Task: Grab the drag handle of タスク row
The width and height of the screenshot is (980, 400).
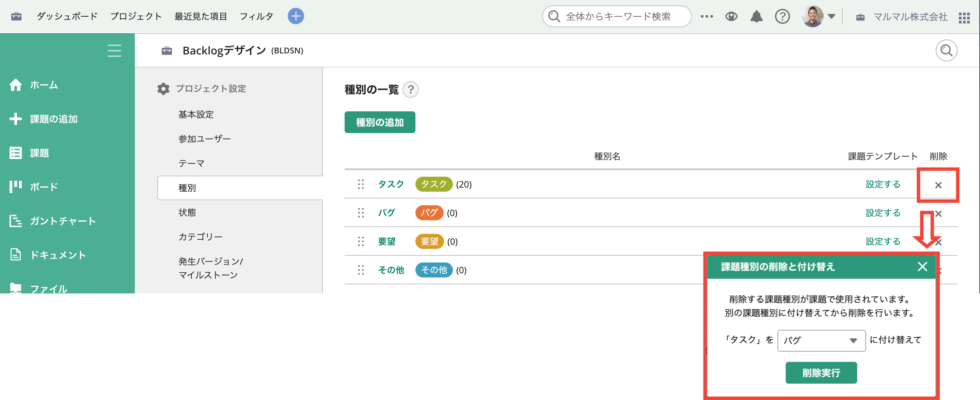Action: tap(361, 185)
